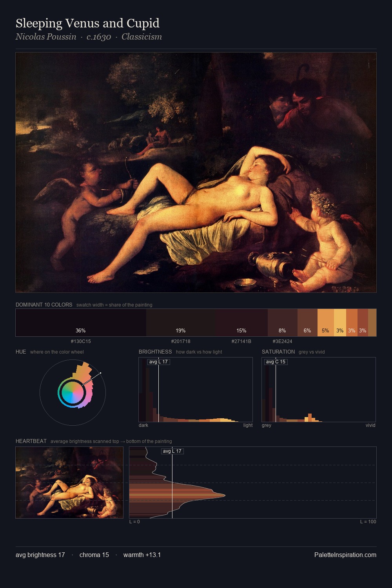Select the 5% orange-tan swatch
392x588 pixels.
pos(326,323)
